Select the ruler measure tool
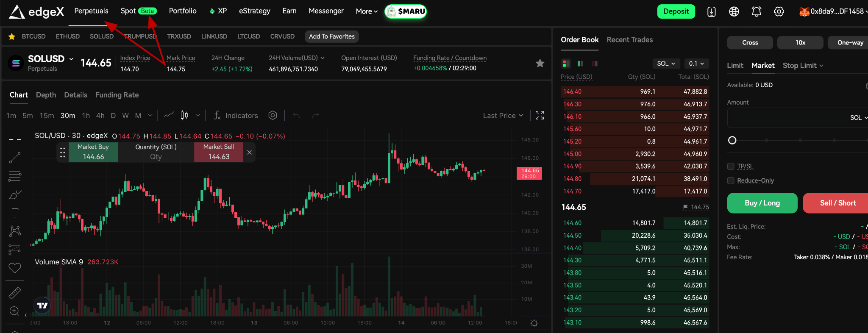The height and width of the screenshot is (333, 868). (x=15, y=293)
